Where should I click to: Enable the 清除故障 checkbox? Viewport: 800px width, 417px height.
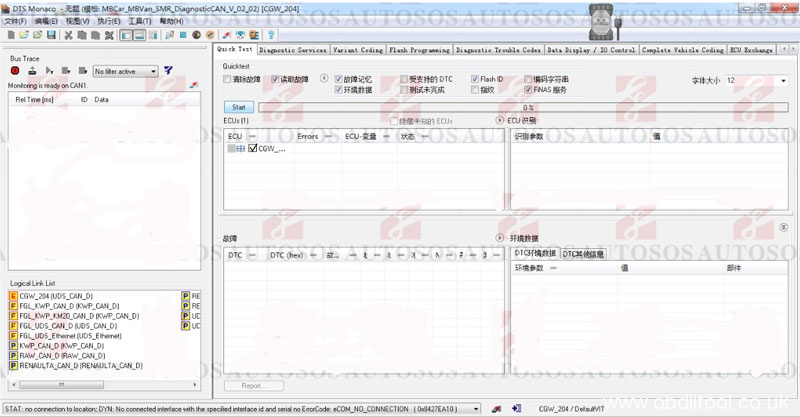[x=227, y=79]
